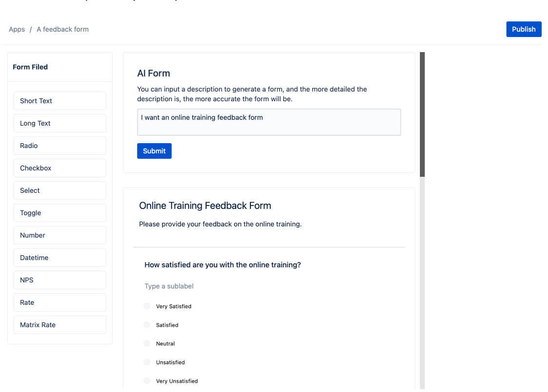Add a Short Text field
This screenshot has height=392, width=548.
coord(59,101)
